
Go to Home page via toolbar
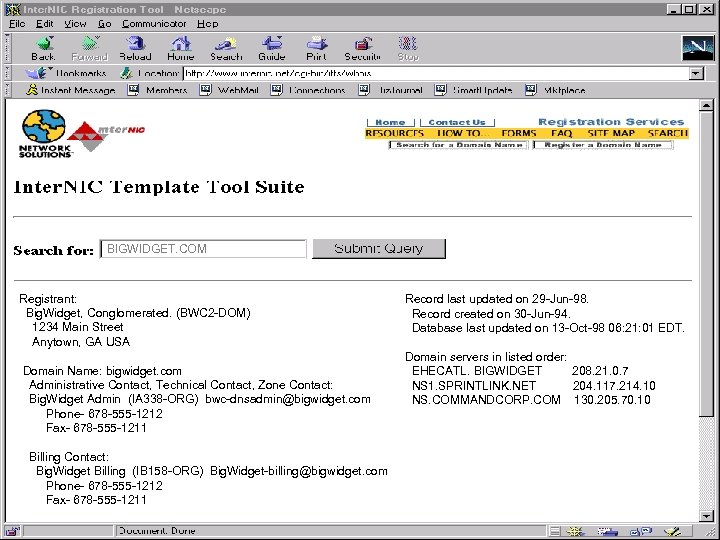click(x=180, y=48)
